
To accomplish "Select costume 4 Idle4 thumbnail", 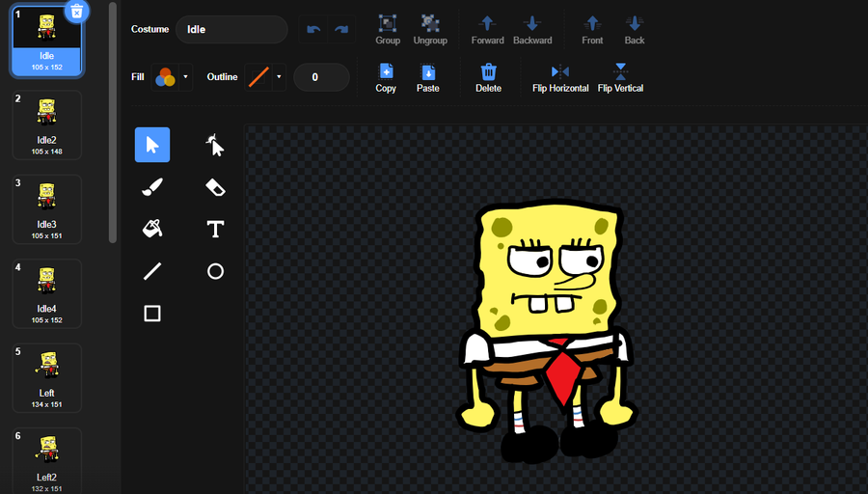I will 46,293.
